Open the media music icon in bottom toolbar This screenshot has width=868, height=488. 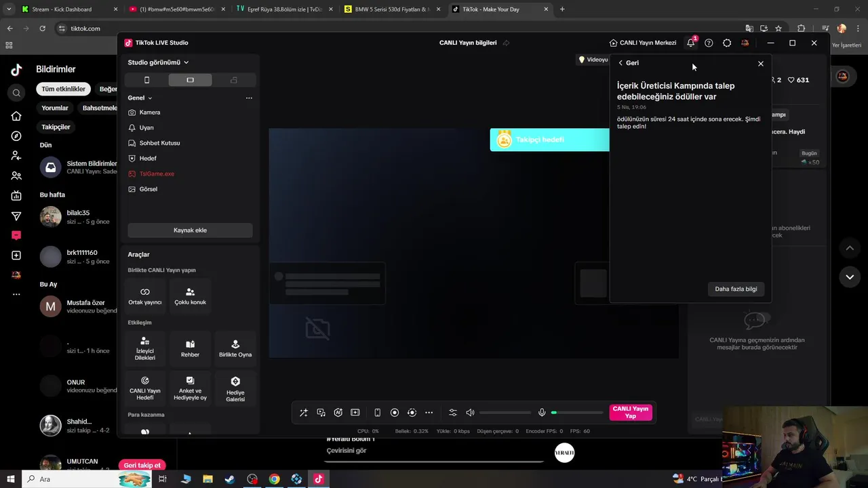321,413
